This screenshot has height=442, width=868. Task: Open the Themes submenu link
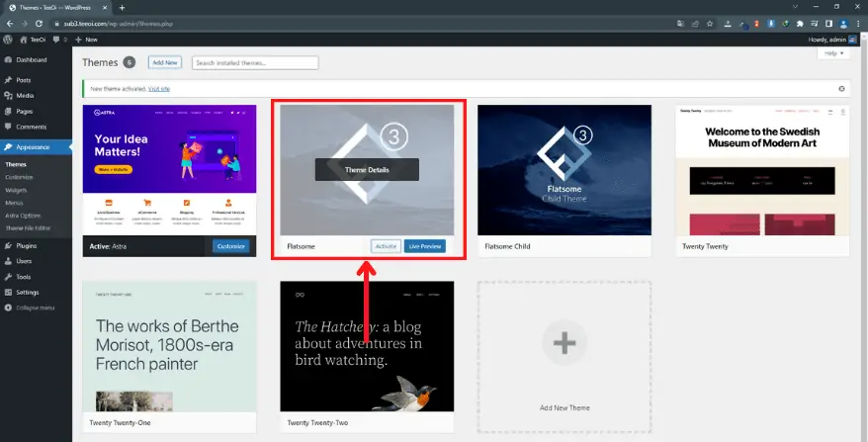coord(16,164)
